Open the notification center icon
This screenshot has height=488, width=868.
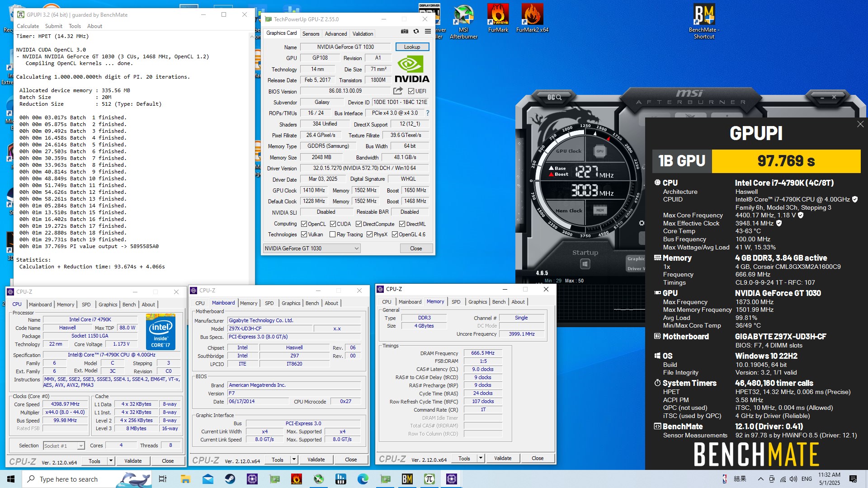click(853, 479)
